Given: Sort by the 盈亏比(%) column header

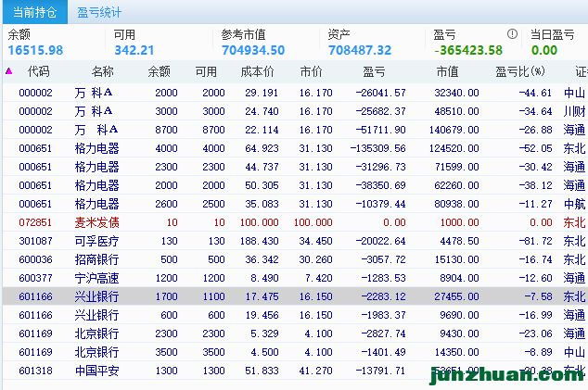Looking at the screenshot, I should 519,71.
